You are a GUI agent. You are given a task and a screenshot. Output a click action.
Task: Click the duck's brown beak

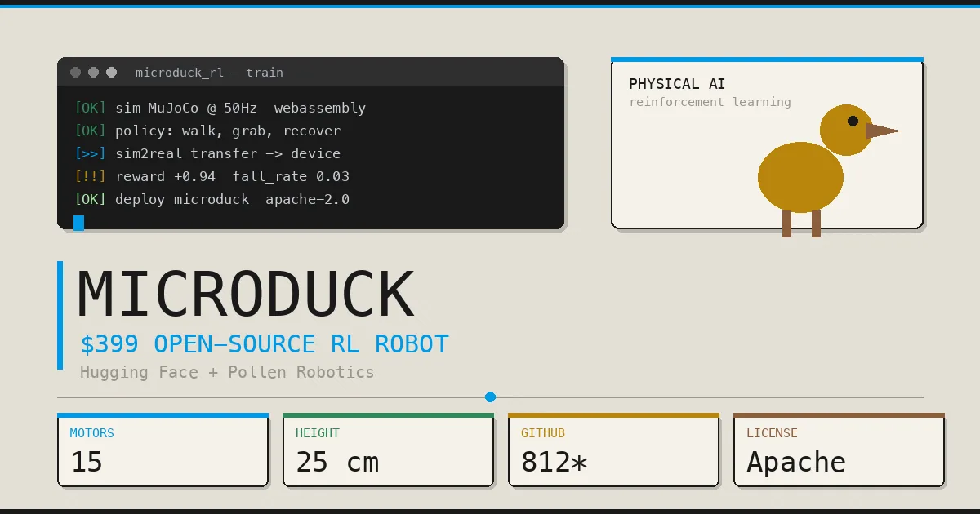pyautogui.click(x=883, y=131)
